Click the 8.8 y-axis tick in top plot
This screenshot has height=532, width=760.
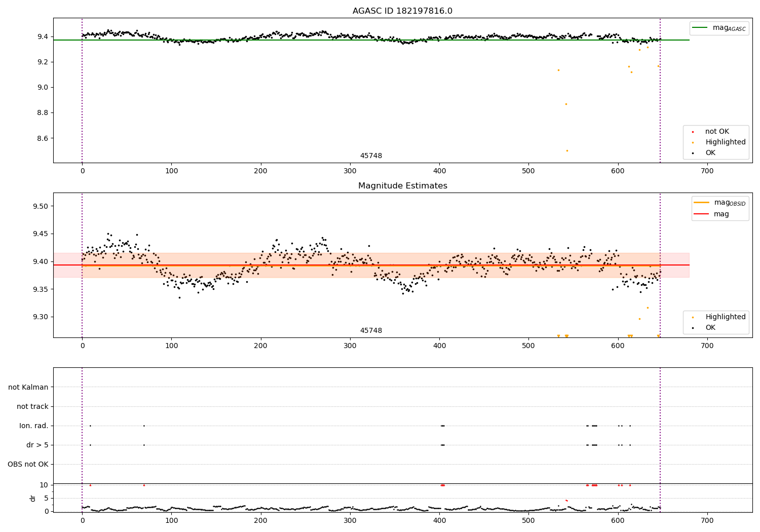[x=43, y=112]
